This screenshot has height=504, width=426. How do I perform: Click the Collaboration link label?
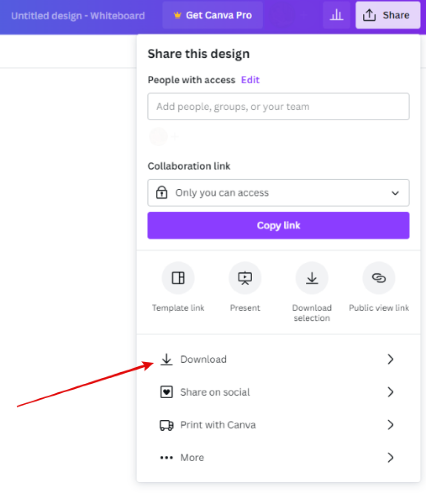[189, 166]
